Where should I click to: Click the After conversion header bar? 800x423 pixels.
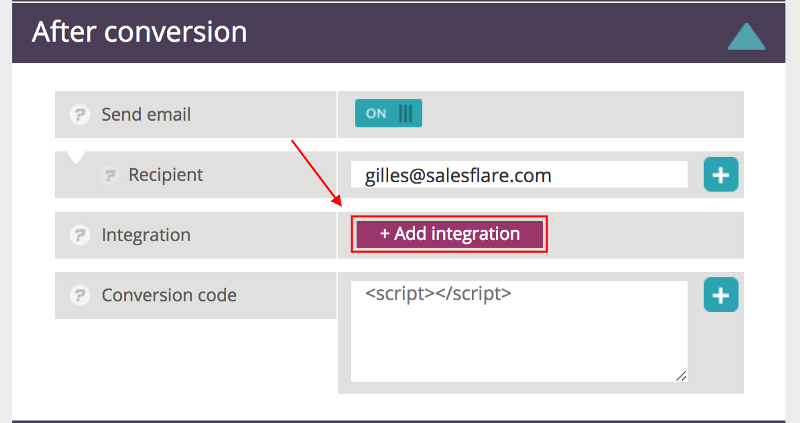(398, 33)
